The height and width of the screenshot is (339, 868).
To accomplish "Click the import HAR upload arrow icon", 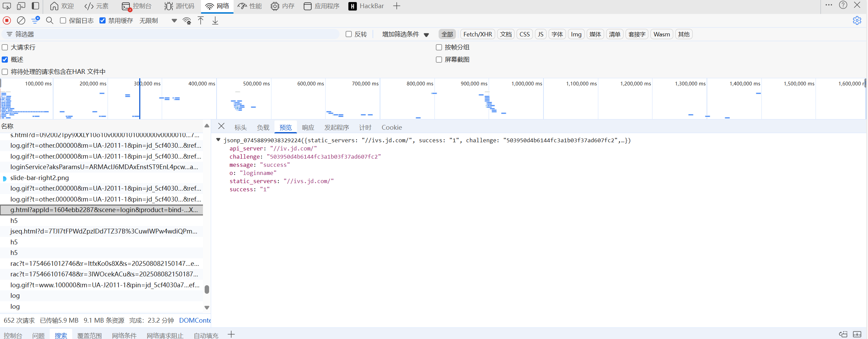I will click(201, 20).
